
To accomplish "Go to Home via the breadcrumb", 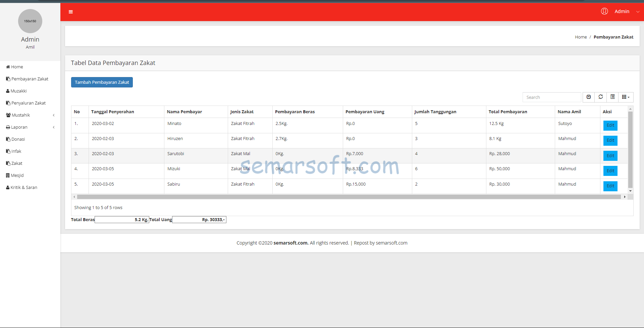I will pos(581,37).
